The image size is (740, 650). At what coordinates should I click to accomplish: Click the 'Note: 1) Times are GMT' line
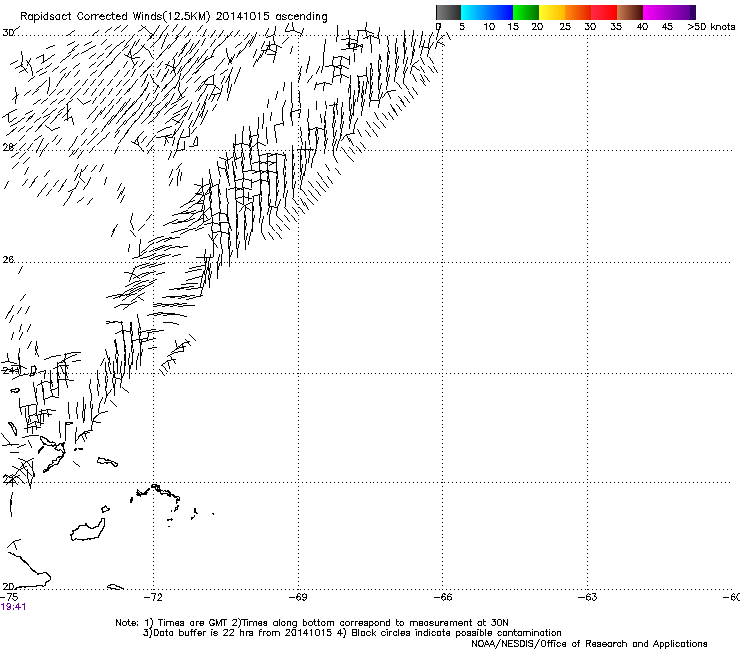[312, 623]
